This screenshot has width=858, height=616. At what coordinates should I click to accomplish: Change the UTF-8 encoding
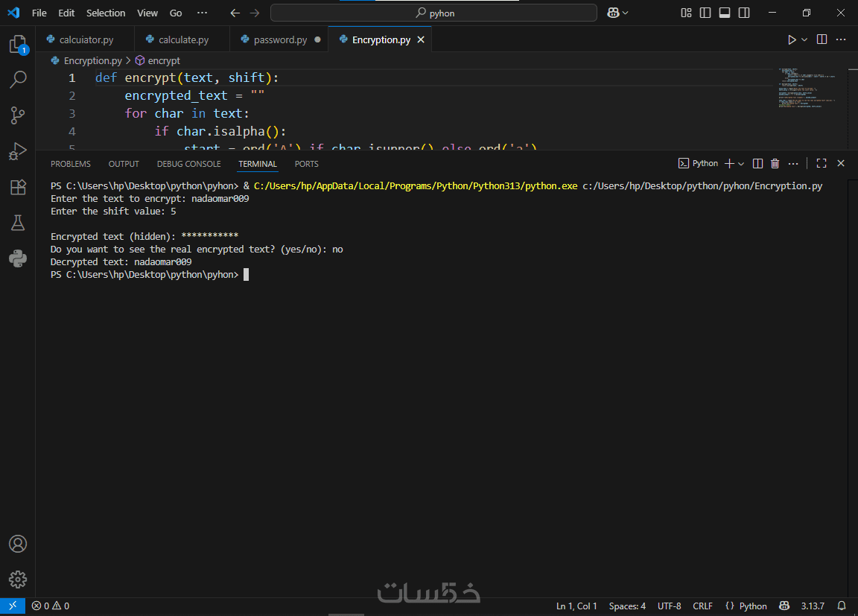click(x=670, y=606)
